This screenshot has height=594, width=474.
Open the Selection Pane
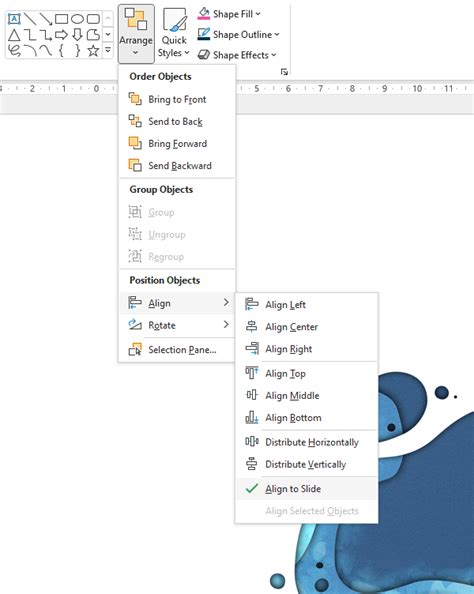point(177,350)
